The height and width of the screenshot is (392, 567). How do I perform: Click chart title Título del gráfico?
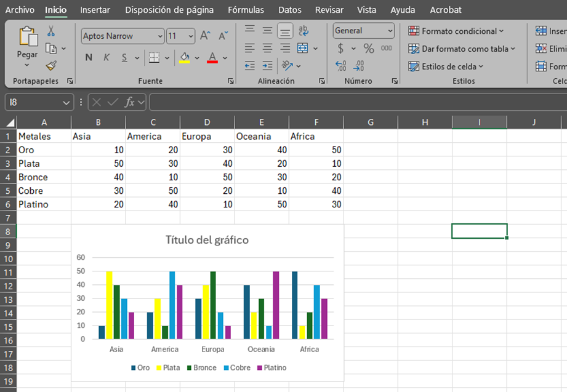coord(207,240)
